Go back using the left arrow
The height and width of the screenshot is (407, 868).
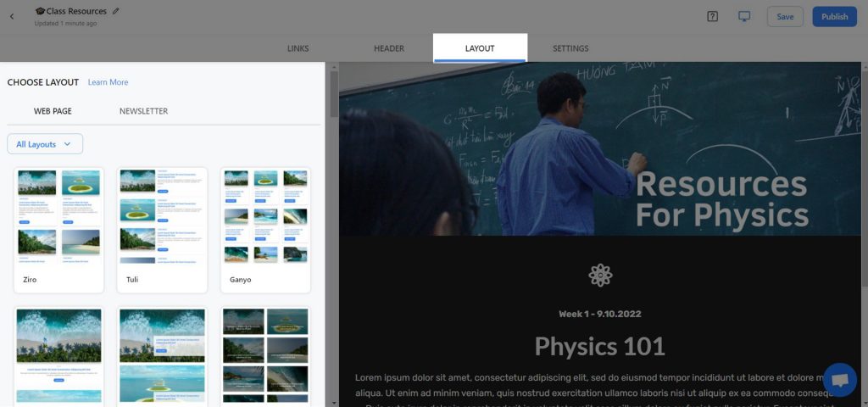pos(12,16)
